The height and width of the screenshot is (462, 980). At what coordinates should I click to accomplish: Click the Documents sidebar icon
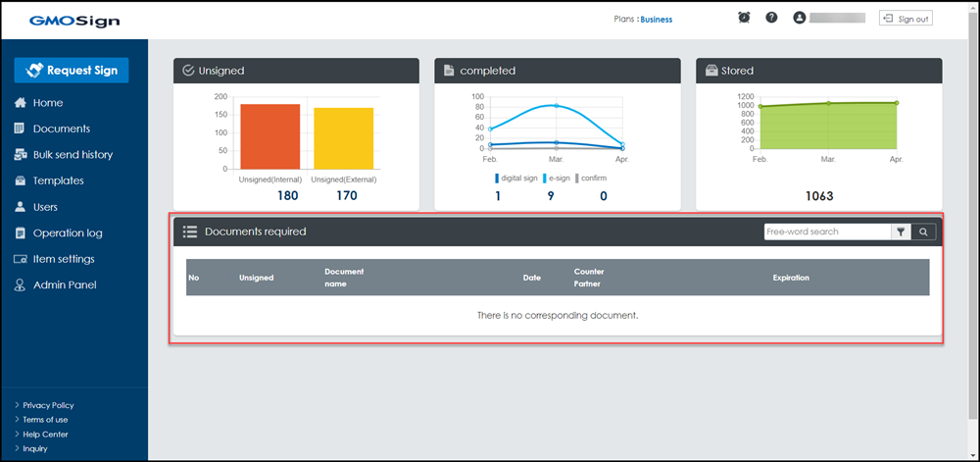tap(20, 128)
